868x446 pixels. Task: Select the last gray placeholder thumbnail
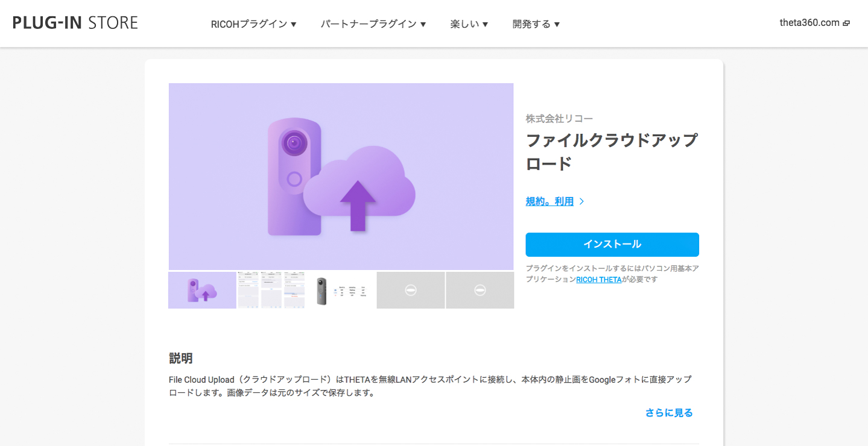click(x=480, y=290)
